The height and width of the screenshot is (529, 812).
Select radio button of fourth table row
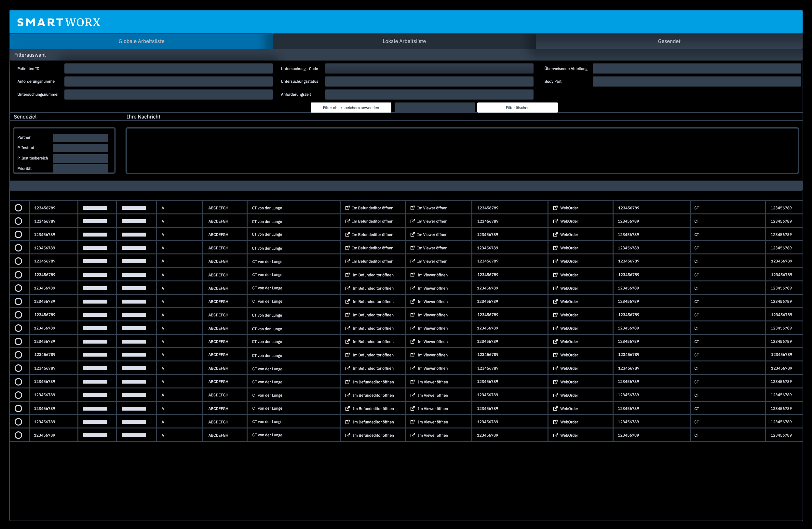coord(19,248)
